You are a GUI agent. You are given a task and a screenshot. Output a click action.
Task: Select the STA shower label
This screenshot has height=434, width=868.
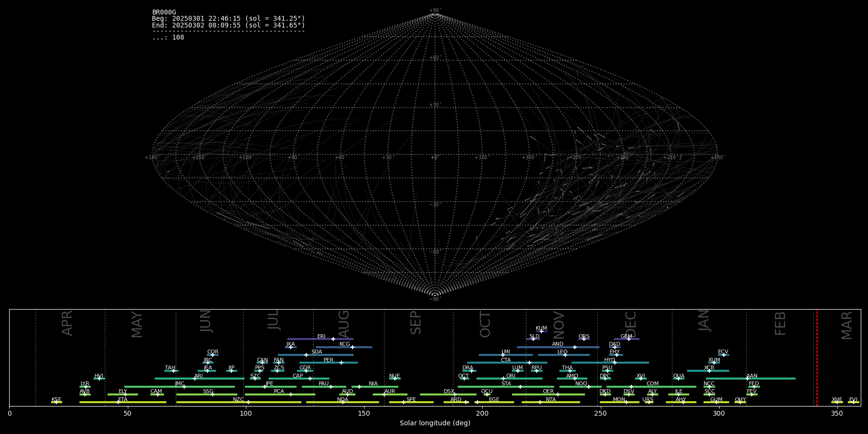(506, 384)
